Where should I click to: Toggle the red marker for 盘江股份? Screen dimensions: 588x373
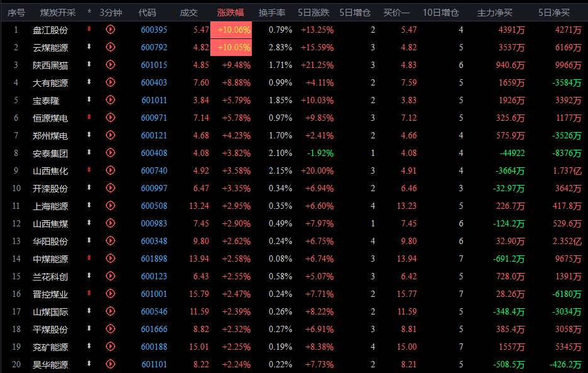pyautogui.click(x=89, y=30)
